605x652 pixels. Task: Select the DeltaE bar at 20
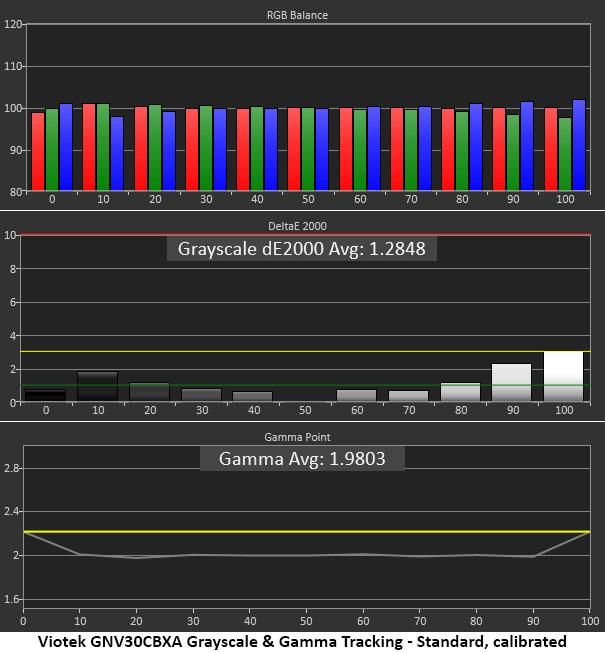[x=150, y=392]
